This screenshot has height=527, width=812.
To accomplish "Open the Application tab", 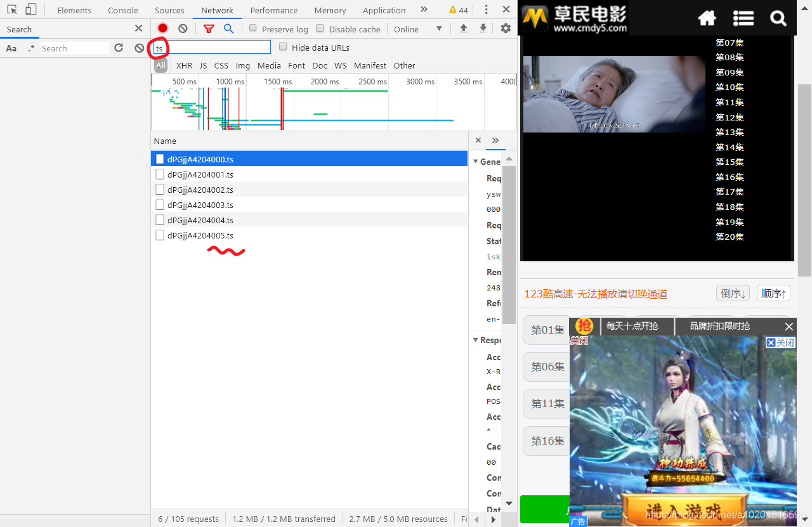I will (384, 10).
